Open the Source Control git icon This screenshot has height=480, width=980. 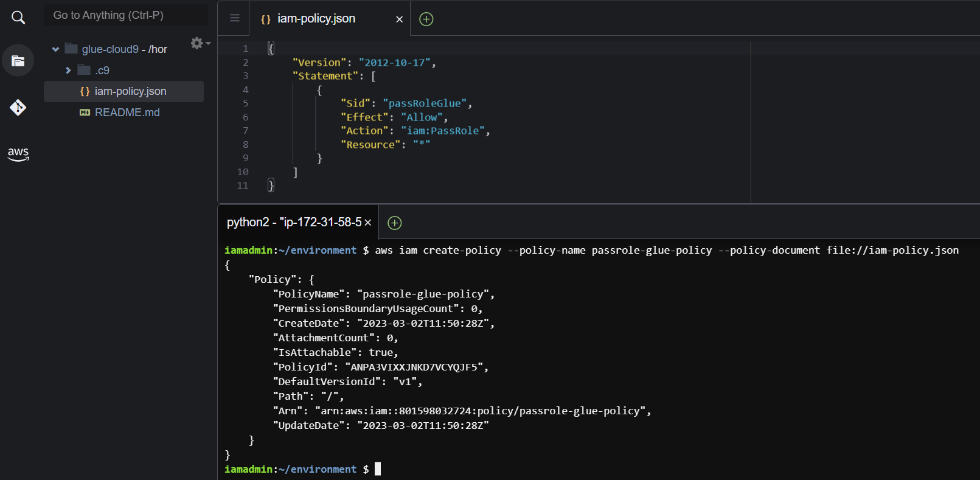coord(18,108)
